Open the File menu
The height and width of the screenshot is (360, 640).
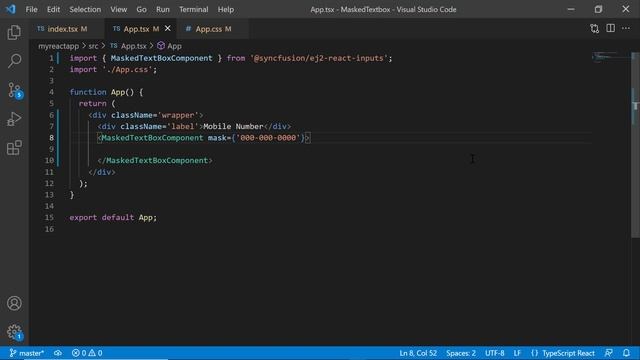tap(31, 9)
